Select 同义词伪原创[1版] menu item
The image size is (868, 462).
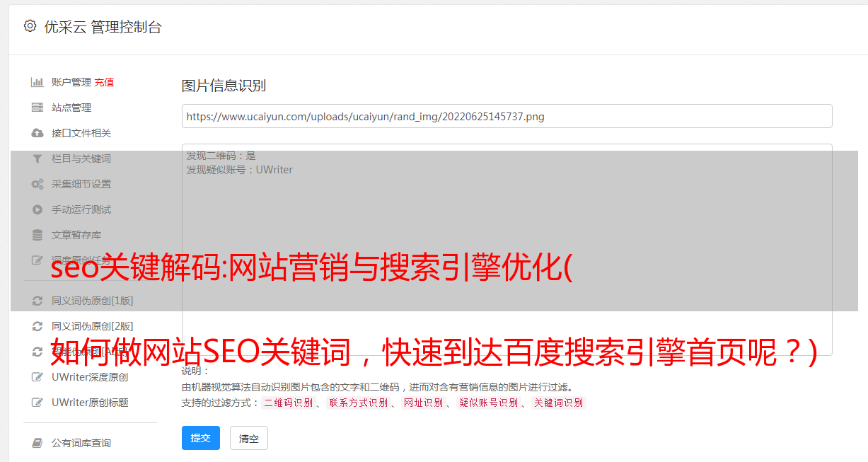click(93, 301)
